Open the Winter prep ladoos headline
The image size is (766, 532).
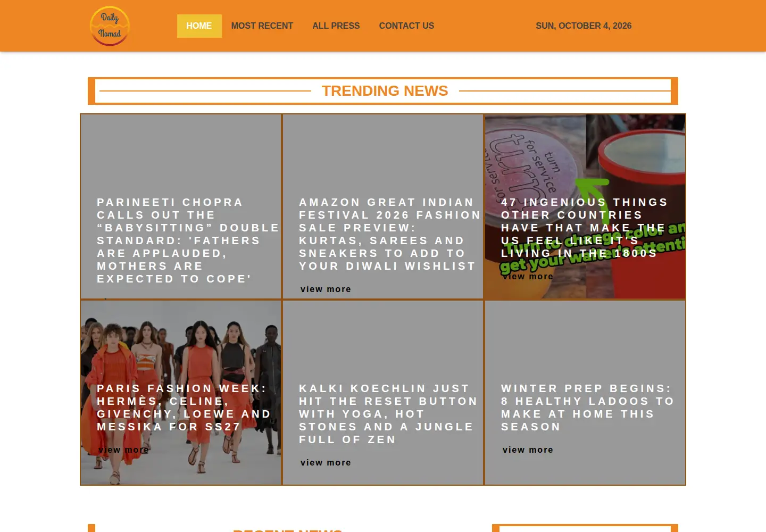click(587, 408)
